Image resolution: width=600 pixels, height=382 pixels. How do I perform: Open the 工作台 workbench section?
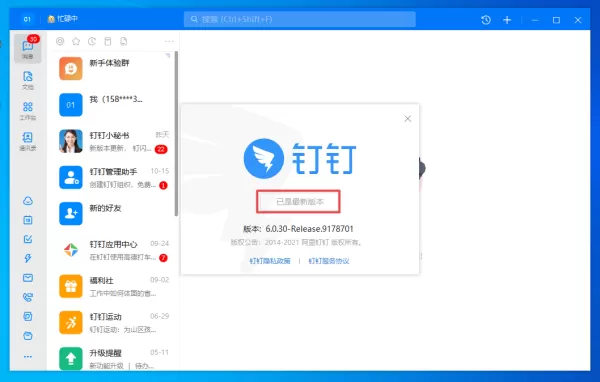(28, 111)
